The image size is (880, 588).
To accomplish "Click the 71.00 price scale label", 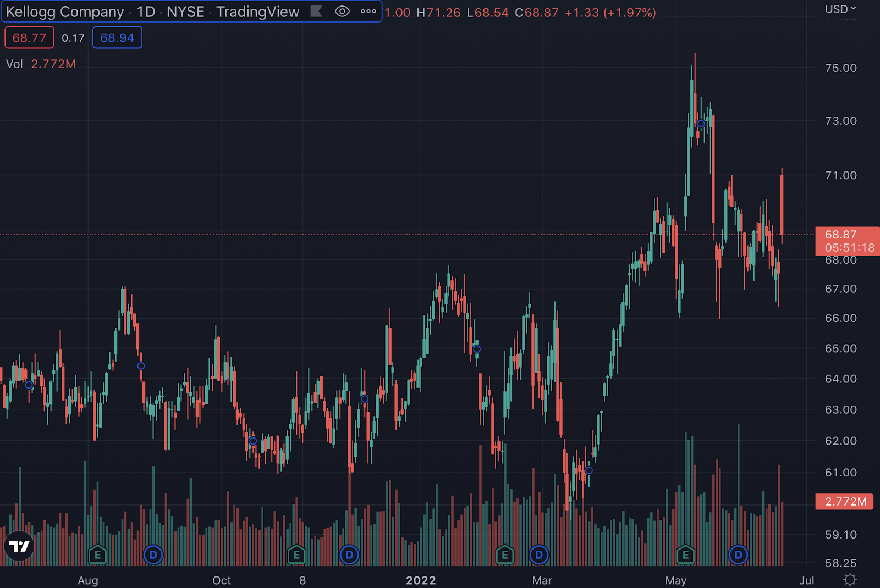I will click(841, 175).
